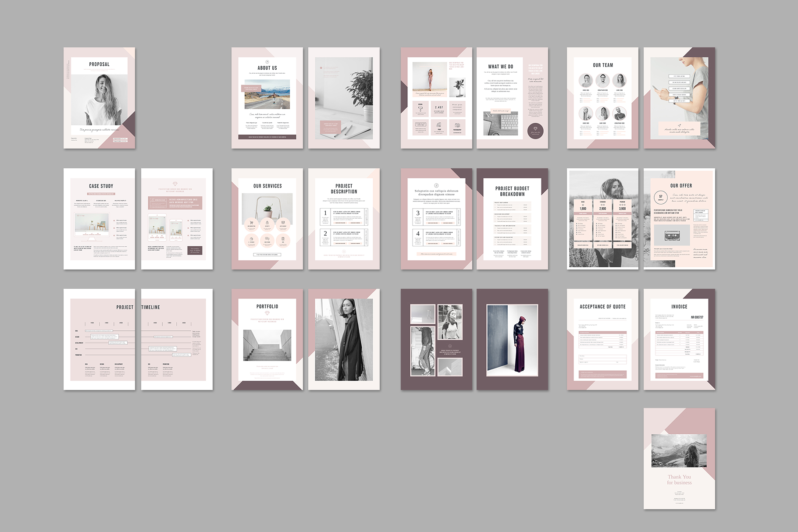Click the outlined button below the Our Services icons
798x532 pixels.
[267, 255]
